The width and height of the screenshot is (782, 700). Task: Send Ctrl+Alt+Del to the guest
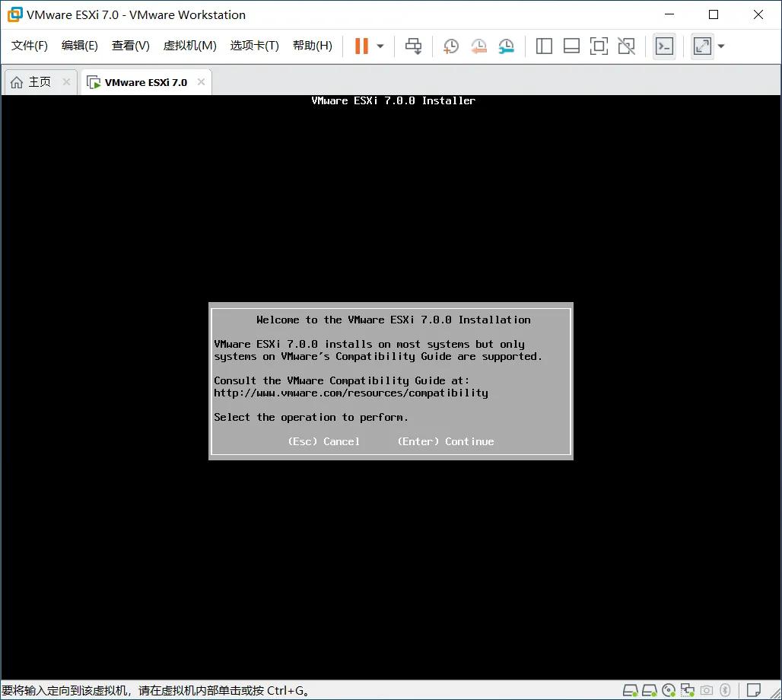(413, 46)
